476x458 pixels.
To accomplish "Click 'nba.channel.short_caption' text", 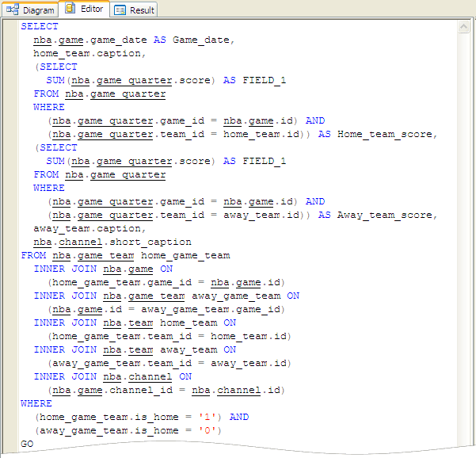I will click(112, 242).
